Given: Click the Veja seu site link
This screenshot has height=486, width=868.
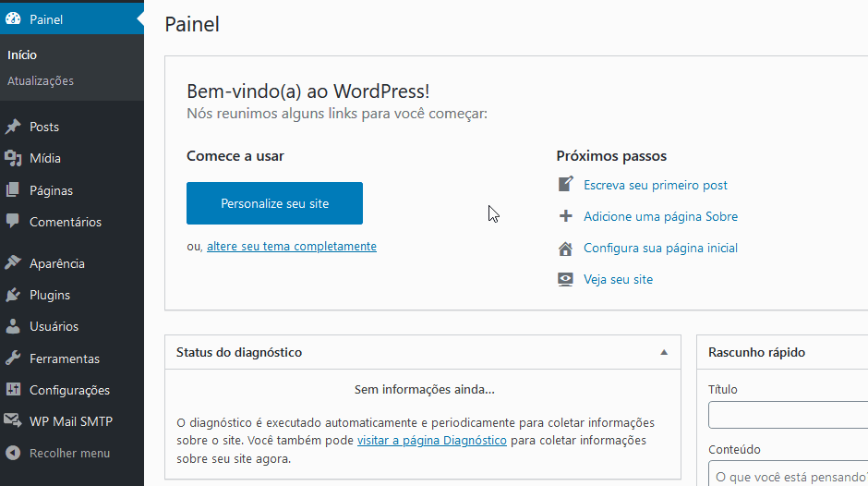Looking at the screenshot, I should 619,279.
